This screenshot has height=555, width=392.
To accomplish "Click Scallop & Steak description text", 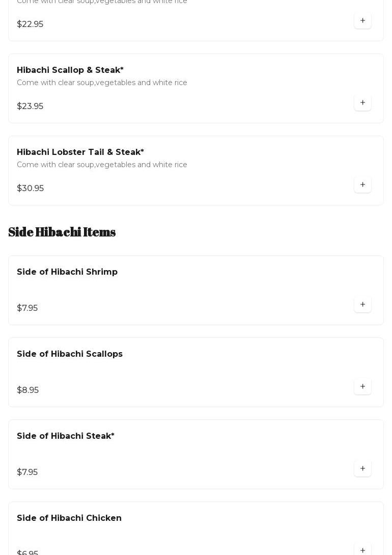I will click(x=102, y=83).
